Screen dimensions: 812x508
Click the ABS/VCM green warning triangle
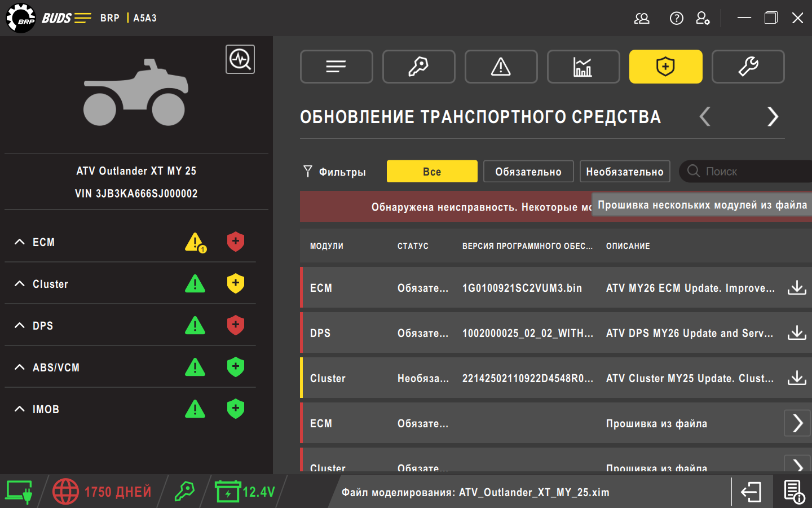195,367
